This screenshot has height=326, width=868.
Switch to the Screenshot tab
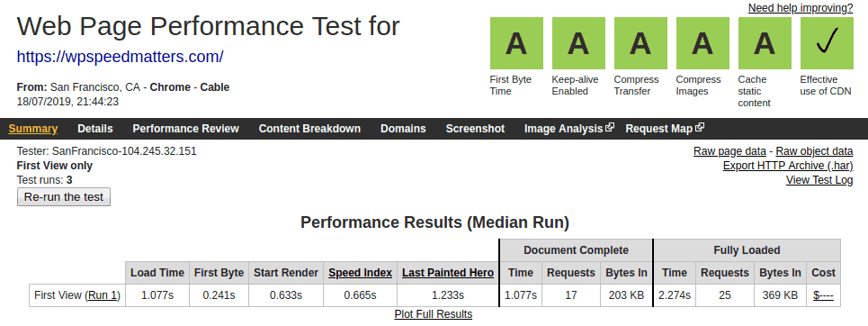(x=475, y=129)
